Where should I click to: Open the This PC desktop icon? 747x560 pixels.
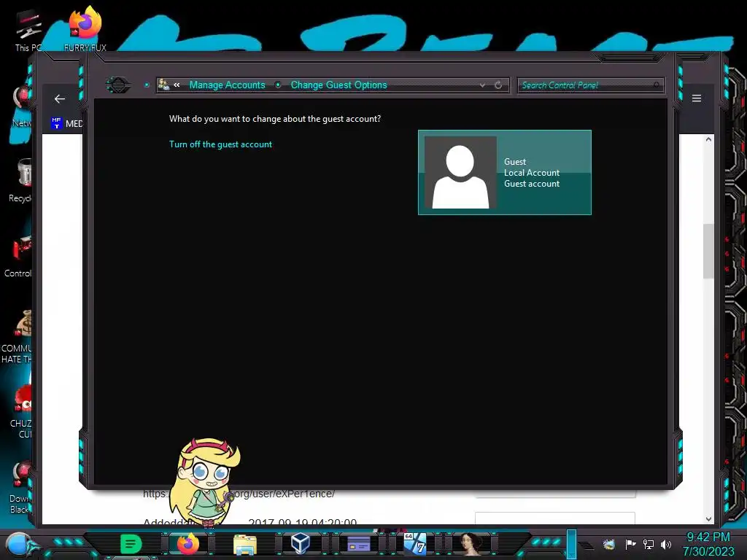pyautogui.click(x=28, y=29)
